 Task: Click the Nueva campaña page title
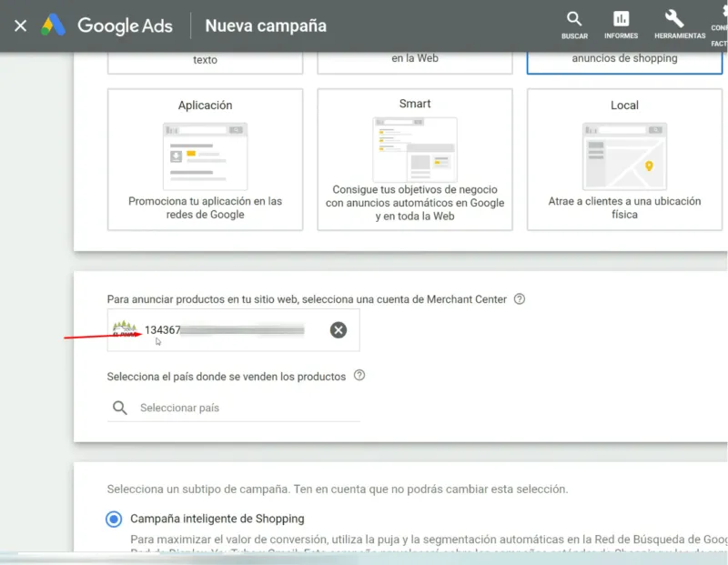(x=266, y=25)
